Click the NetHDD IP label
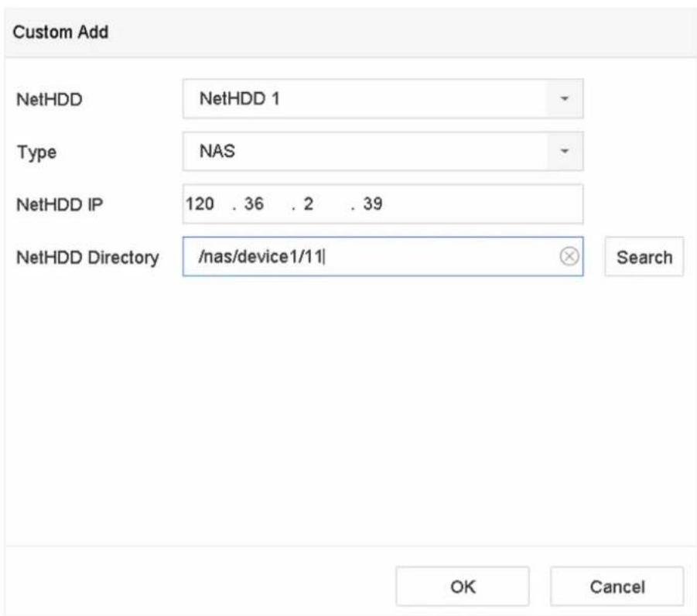Image resolution: width=697 pixels, height=616 pixels. (60, 204)
